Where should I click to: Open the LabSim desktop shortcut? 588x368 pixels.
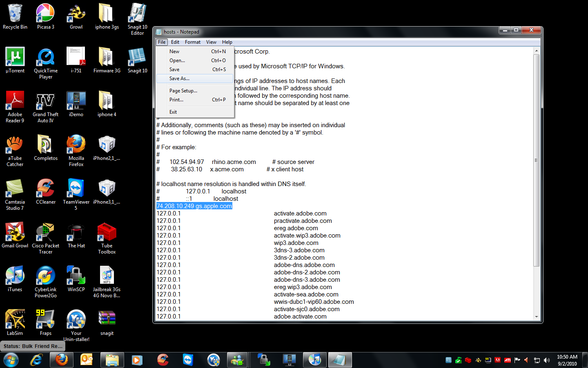(15, 323)
